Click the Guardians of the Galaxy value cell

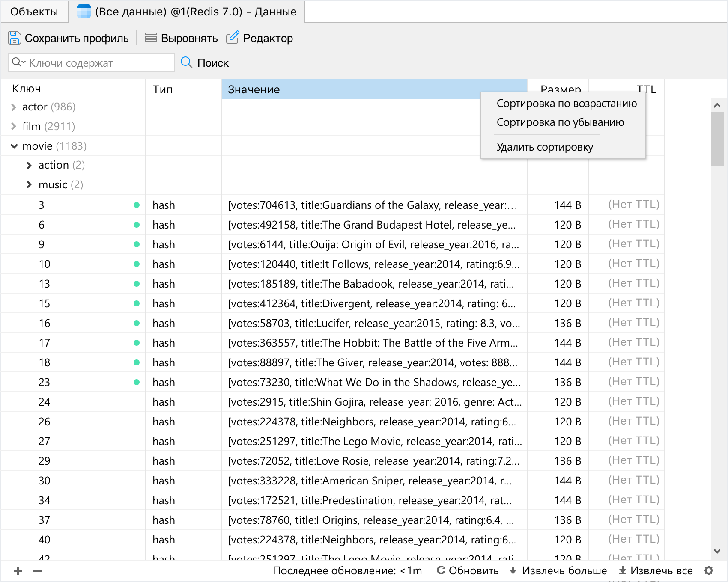point(374,205)
